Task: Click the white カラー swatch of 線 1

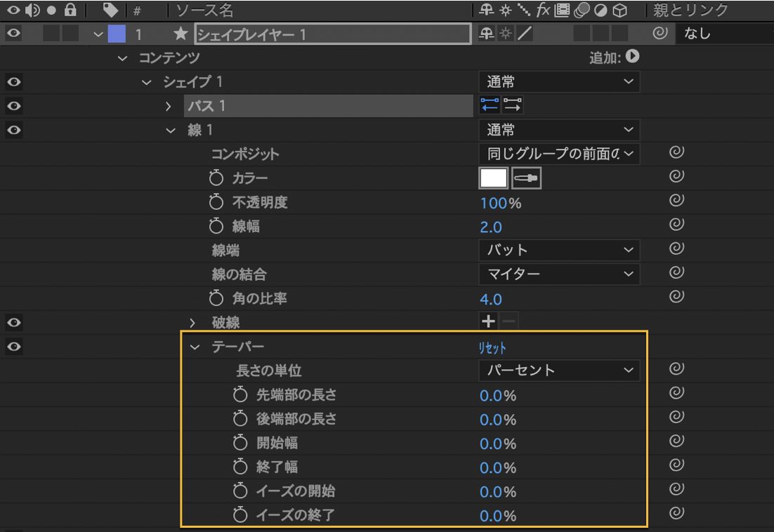Action: pos(494,178)
